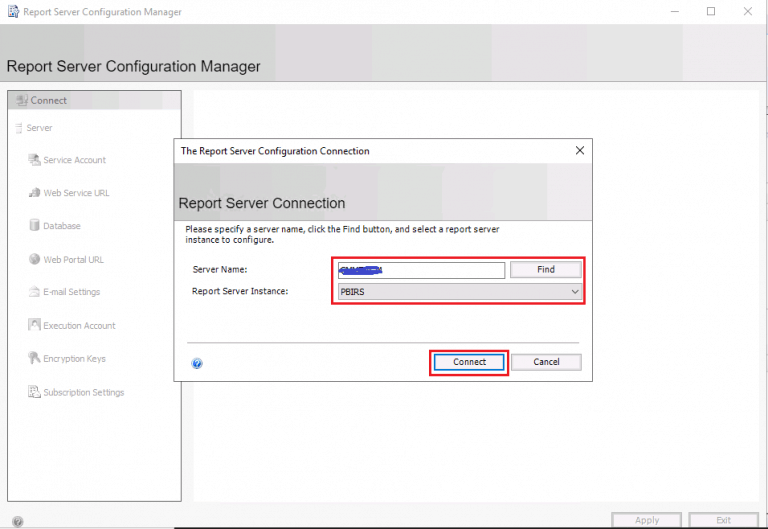Viewport: 768px width, 529px height.
Task: Minimize the Report Server Configuration Manager window
Action: coord(675,11)
